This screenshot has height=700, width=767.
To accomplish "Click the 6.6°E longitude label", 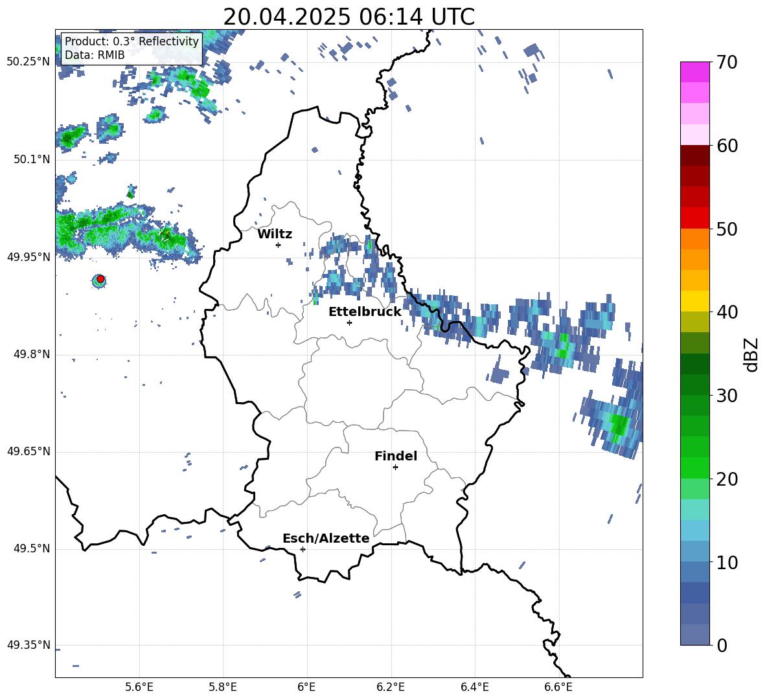I will click(558, 687).
